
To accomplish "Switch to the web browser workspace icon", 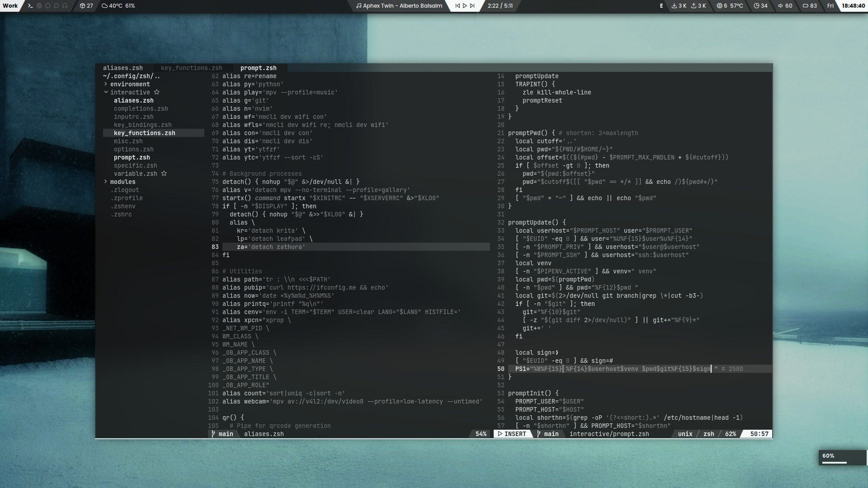I will (x=39, y=6).
